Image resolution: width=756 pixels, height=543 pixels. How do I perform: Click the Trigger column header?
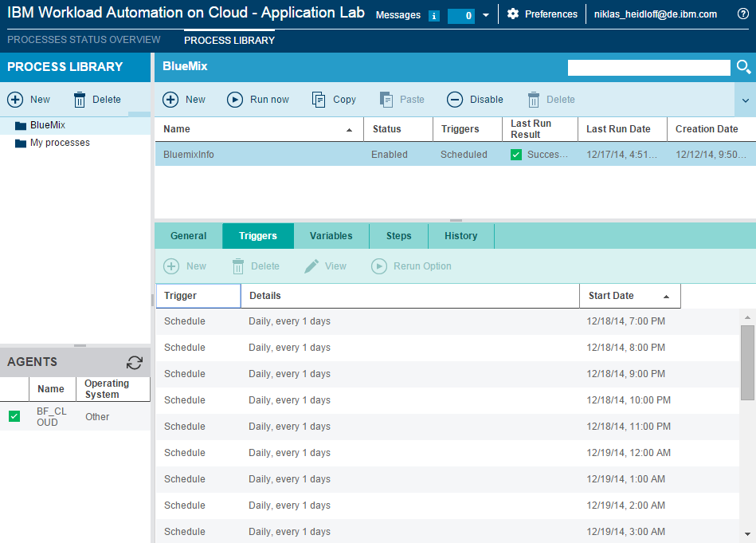[x=198, y=295]
